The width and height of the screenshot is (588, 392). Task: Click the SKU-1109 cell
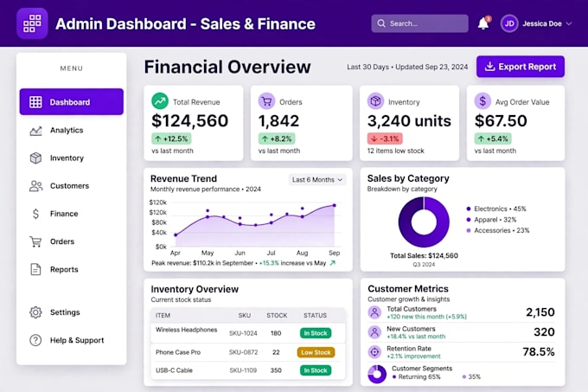pos(243,370)
